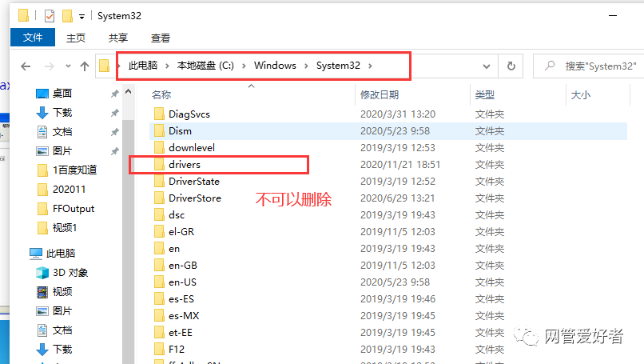The width and height of the screenshot is (644, 364).
Task: Sort by the 类型 column header
Action: [x=485, y=95]
